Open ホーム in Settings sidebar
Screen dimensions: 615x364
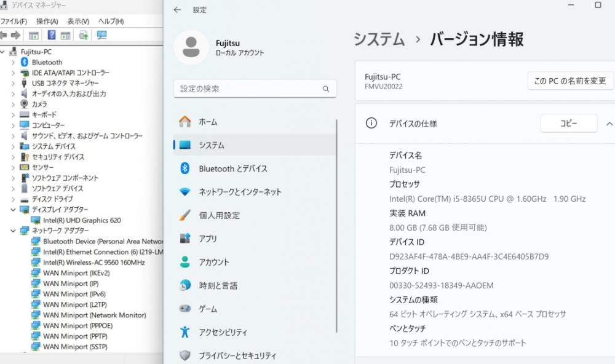(x=255, y=122)
